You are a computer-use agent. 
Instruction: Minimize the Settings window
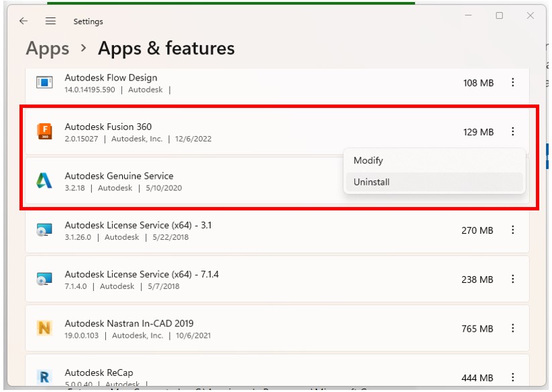(x=468, y=15)
